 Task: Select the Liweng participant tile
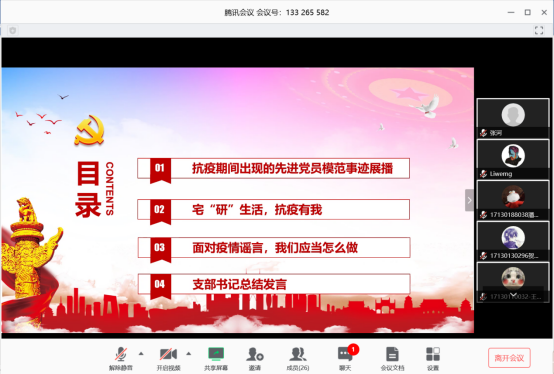513,159
